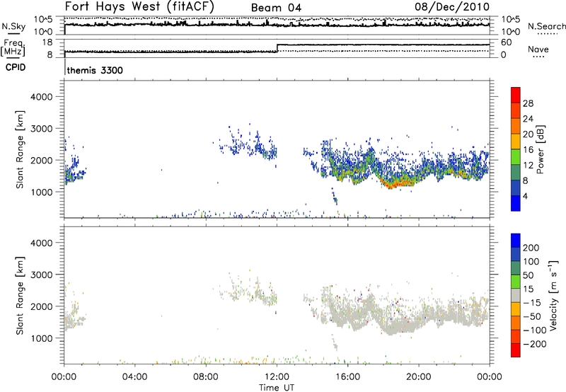
Task: Click the '1000' tick of the velocity panel
Action: tap(42, 338)
